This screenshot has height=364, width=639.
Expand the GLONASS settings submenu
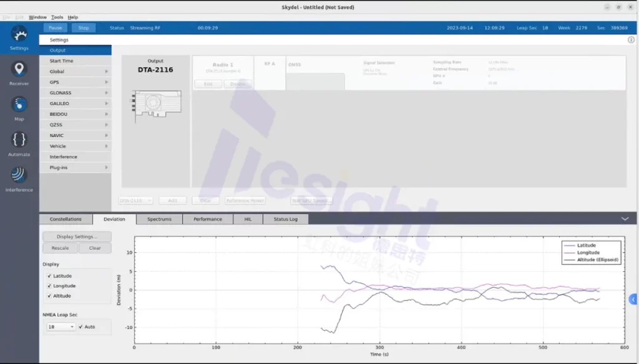tap(75, 93)
